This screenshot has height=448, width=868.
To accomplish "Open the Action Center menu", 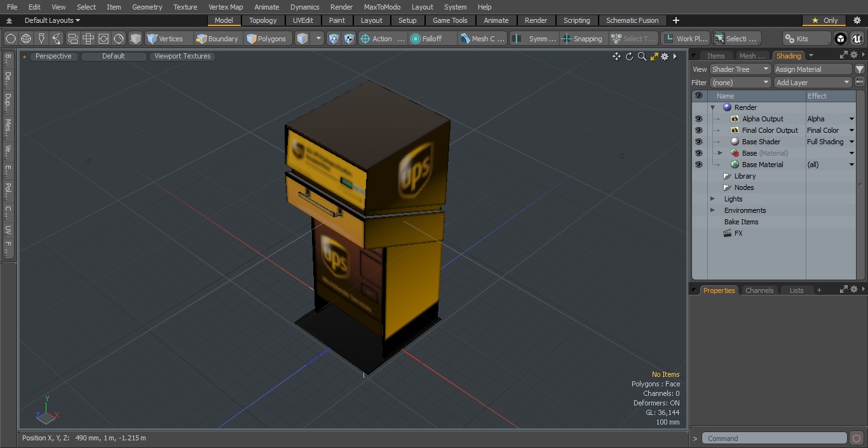I will tap(383, 39).
